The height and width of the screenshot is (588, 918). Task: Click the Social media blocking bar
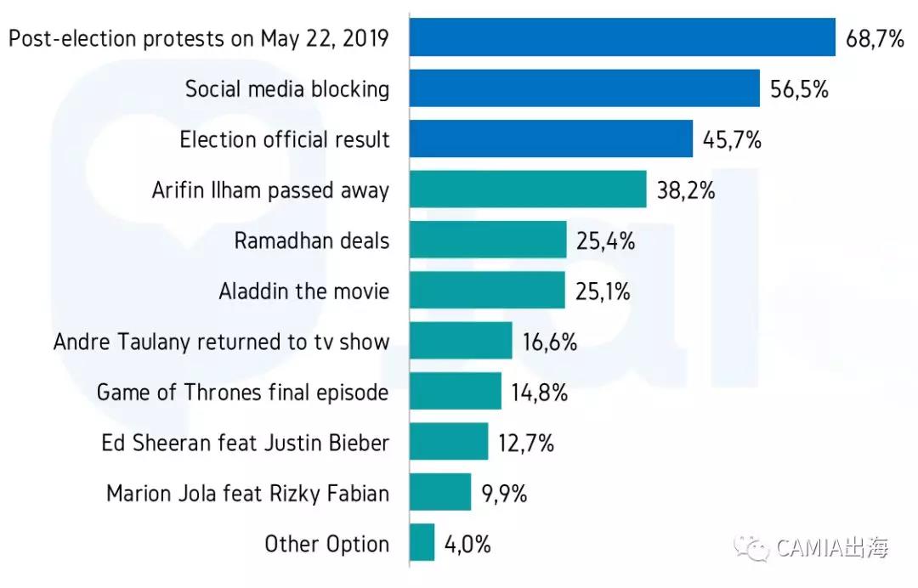click(x=584, y=88)
